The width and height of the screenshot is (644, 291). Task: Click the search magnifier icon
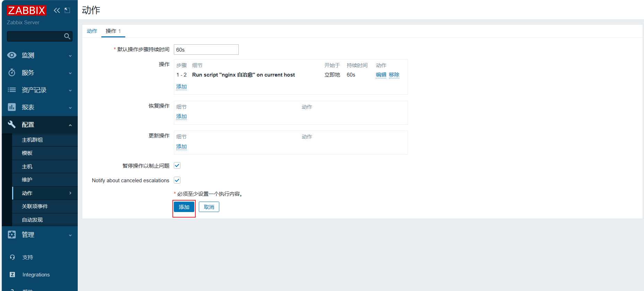pyautogui.click(x=67, y=36)
